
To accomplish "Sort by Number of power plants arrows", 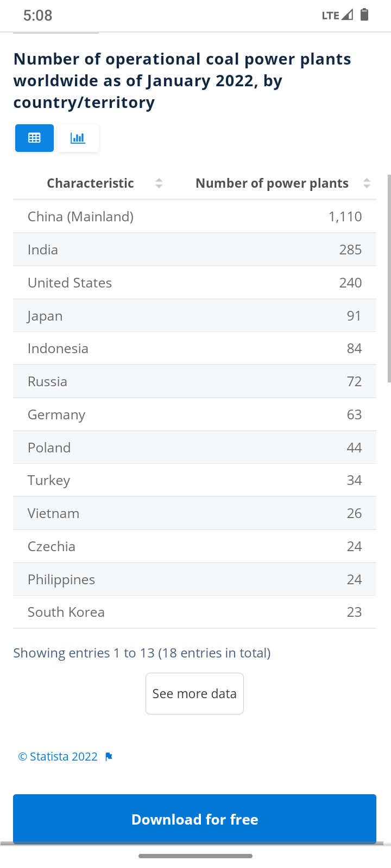I will (x=367, y=183).
